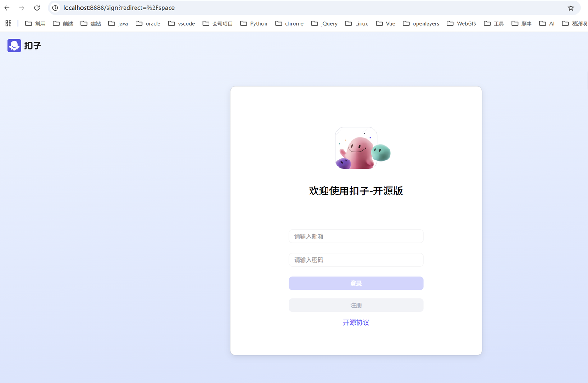Bookmark this page using the star icon
This screenshot has width=588, height=383.
click(x=571, y=7)
